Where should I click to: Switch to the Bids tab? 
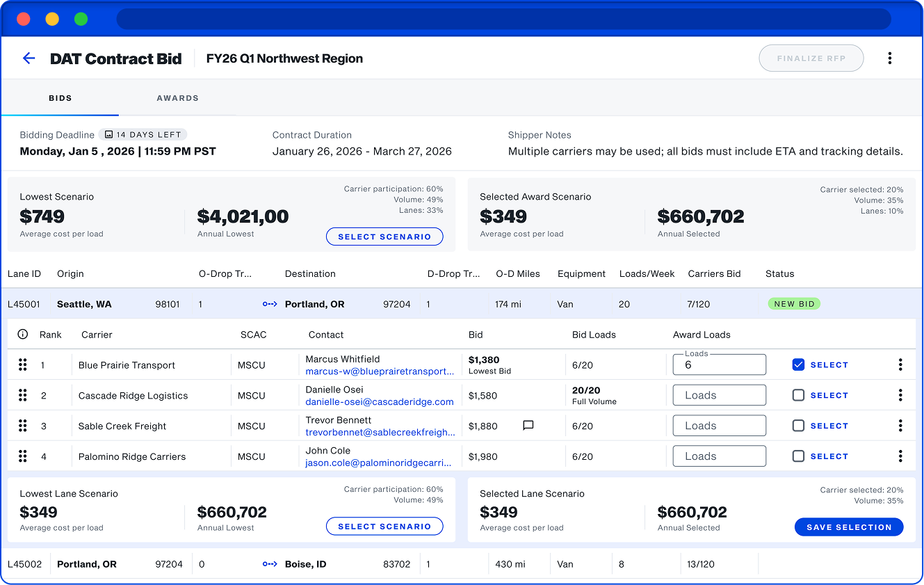[x=60, y=98]
